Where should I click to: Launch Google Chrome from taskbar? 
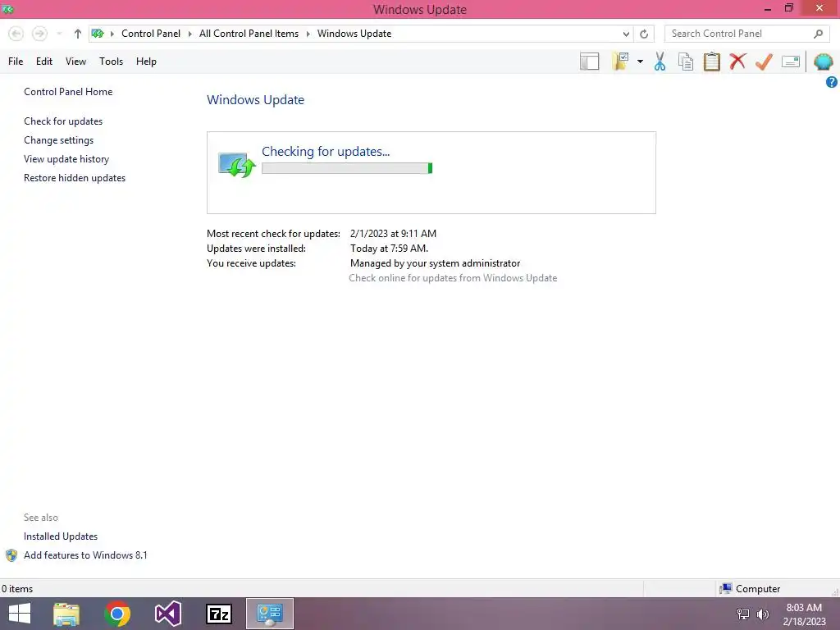coord(117,614)
